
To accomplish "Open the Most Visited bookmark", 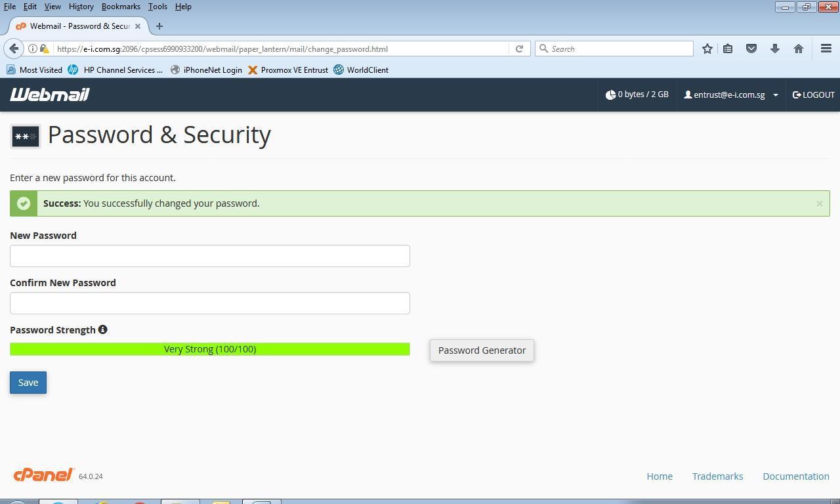I will coord(34,70).
